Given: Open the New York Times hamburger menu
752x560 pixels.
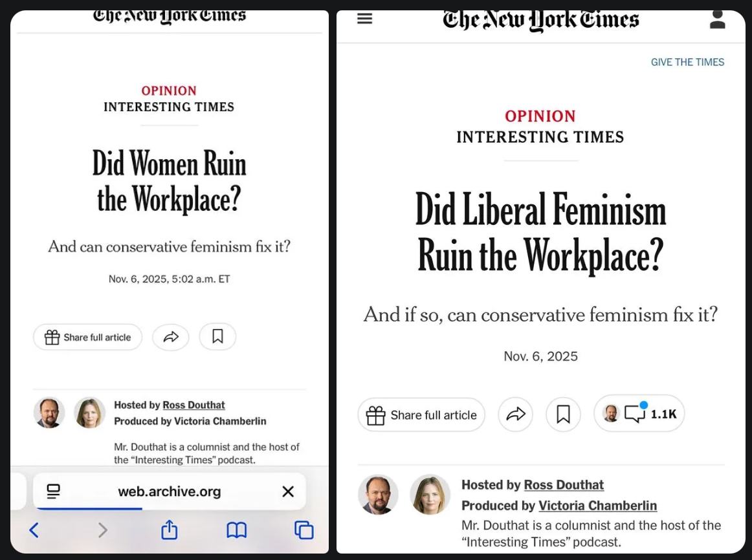Looking at the screenshot, I should coord(364,19).
